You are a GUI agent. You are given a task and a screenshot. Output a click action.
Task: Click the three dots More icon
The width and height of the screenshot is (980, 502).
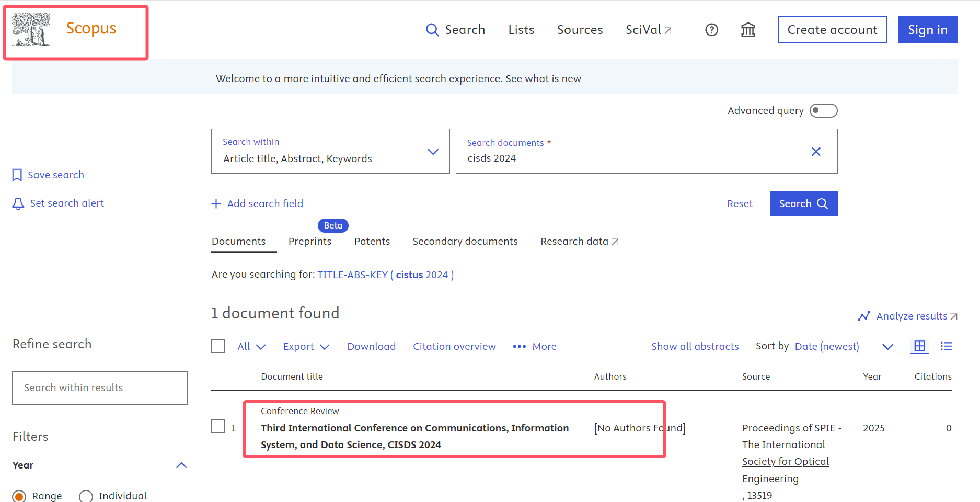pos(519,347)
